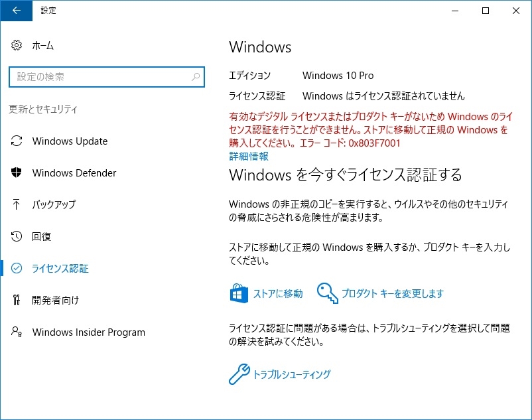Click Windows はライセンス認証されていません status text
The width and height of the screenshot is (532, 420).
383,96
